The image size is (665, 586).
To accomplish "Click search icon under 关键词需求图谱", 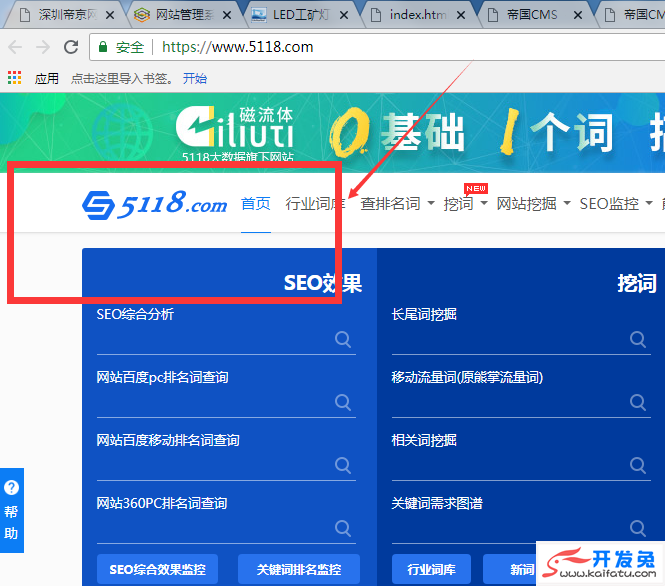I will click(x=637, y=528).
